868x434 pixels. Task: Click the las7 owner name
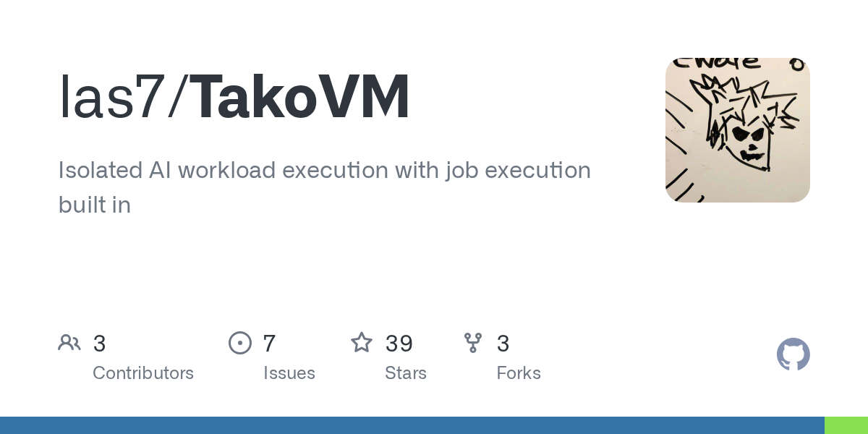tap(111, 97)
